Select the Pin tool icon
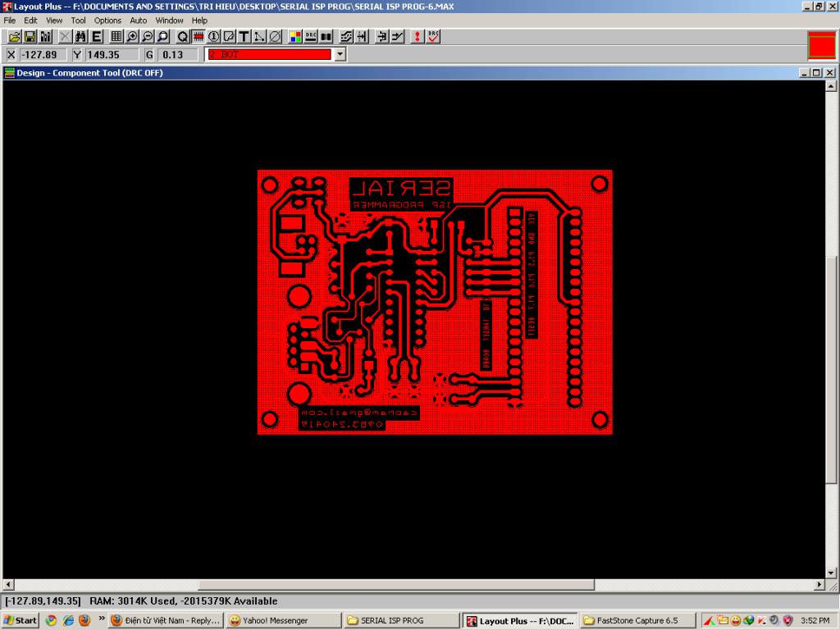The width and height of the screenshot is (840, 630). coord(214,36)
